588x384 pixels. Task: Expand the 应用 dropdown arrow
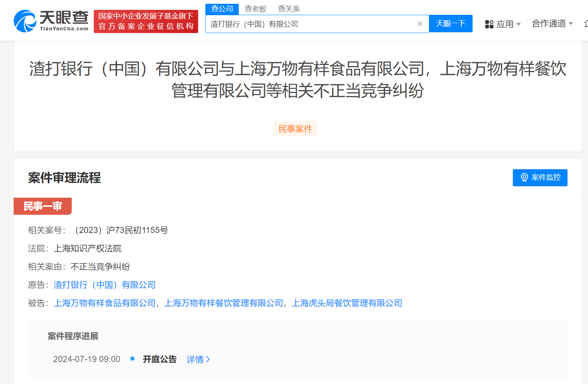click(519, 24)
